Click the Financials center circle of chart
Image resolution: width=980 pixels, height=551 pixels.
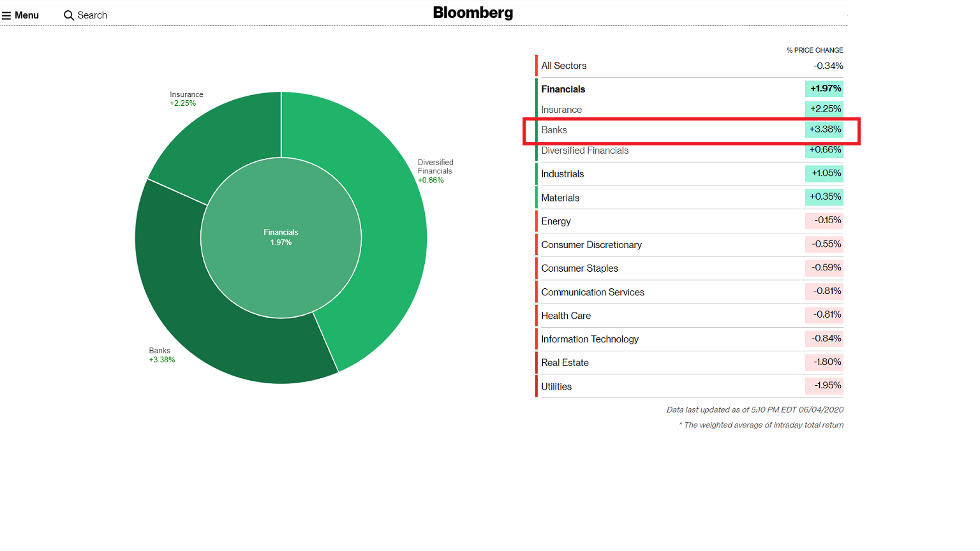click(281, 237)
